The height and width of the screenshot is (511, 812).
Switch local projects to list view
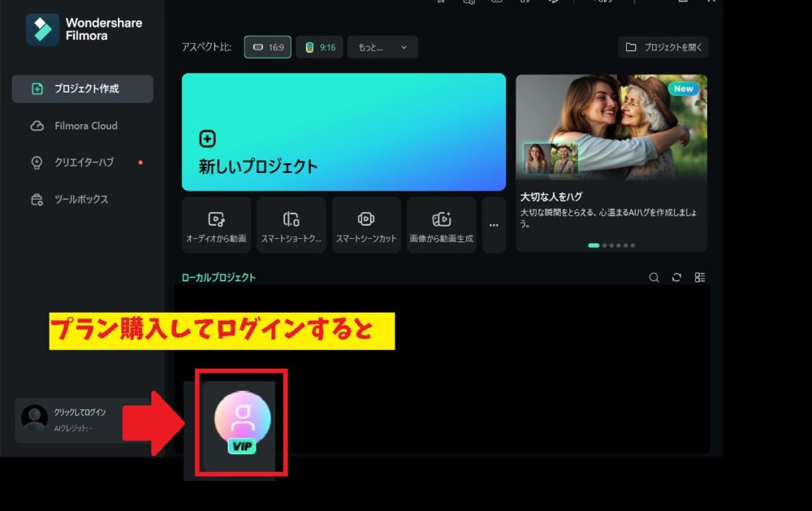[x=700, y=278]
